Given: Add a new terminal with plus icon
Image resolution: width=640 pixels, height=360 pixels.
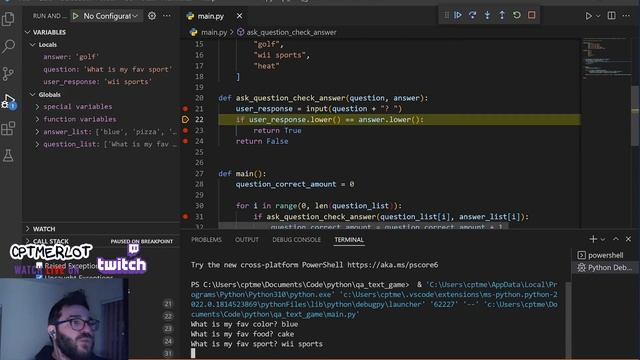Looking at the screenshot, I should pyautogui.click(x=593, y=239).
